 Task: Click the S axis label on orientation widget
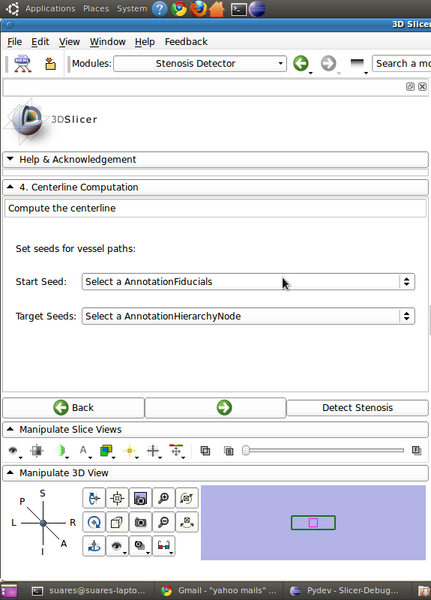[x=42, y=493]
